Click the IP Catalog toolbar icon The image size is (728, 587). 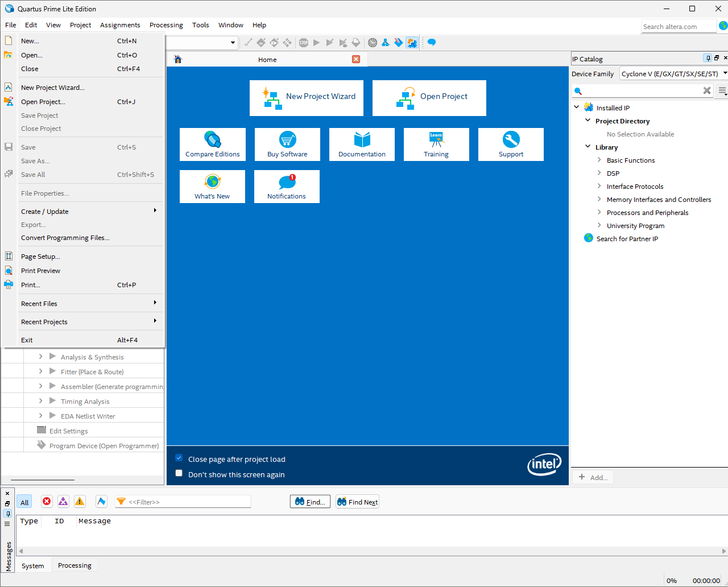412,43
